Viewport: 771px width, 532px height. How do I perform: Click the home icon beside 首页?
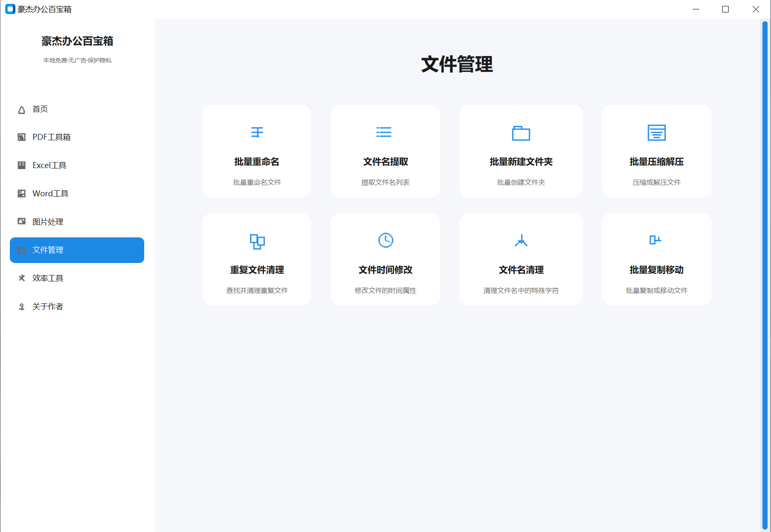(21, 110)
